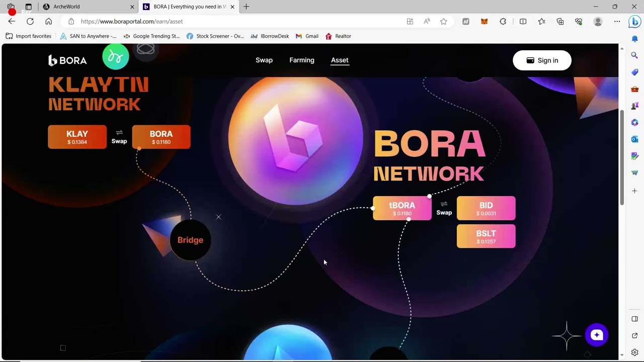Open the Extensions puzzle-piece menu
Viewport: 644px width, 362px height.
coord(503,22)
